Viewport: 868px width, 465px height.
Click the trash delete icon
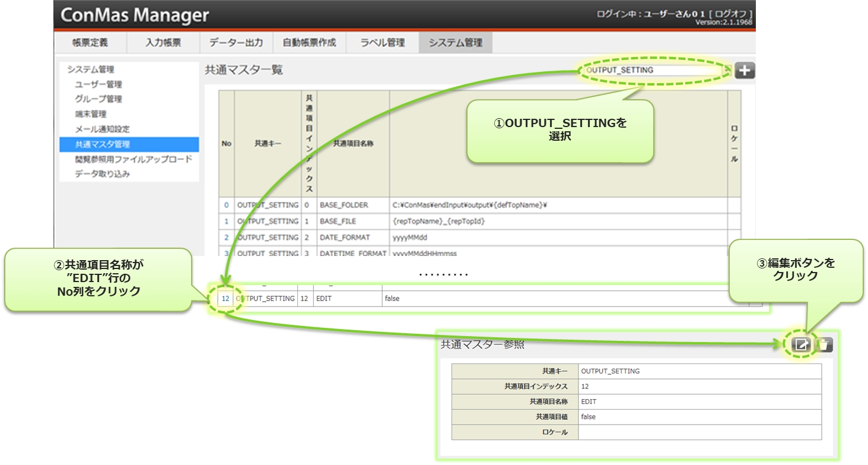pyautogui.click(x=825, y=344)
